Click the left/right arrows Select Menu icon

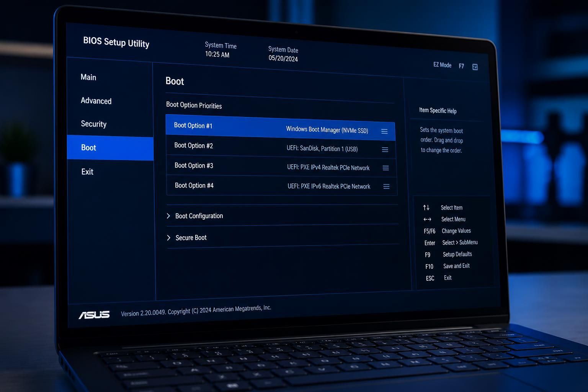click(x=427, y=219)
